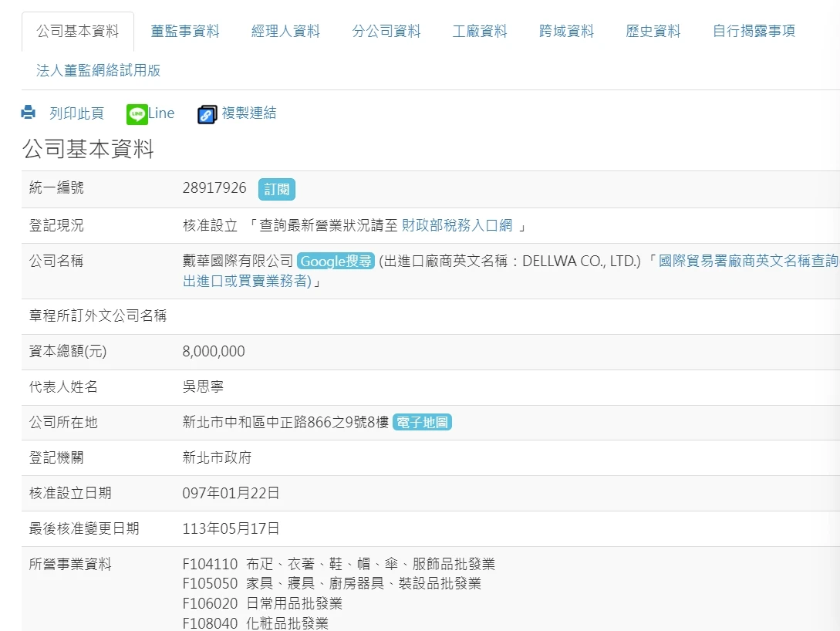The width and height of the screenshot is (840, 631).
Task: Open the 自行揭露事項 tab
Action: 754,32
